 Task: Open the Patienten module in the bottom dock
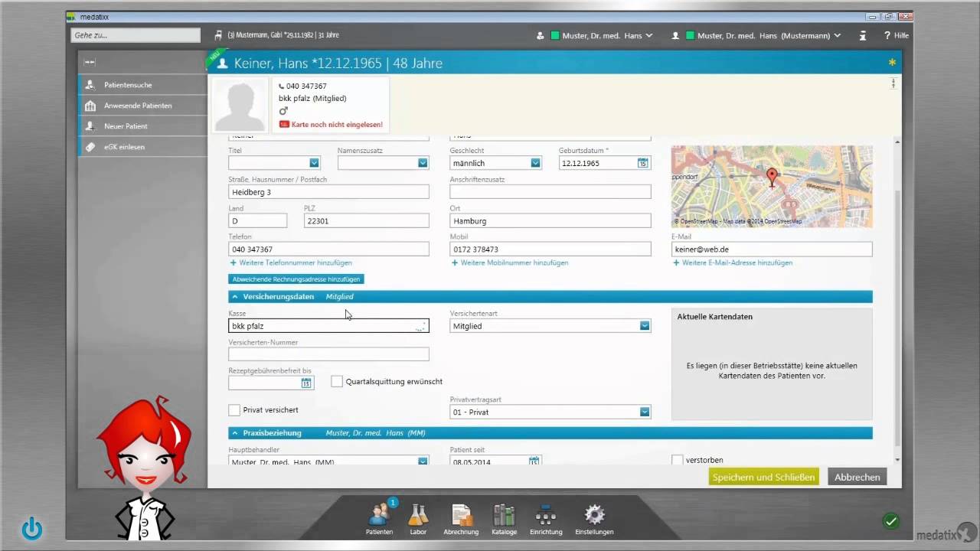click(x=379, y=518)
